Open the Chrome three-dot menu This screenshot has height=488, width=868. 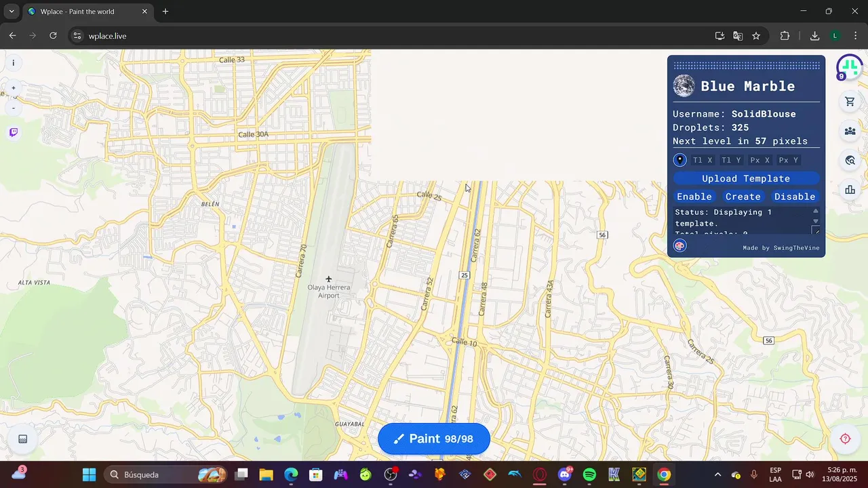pyautogui.click(x=854, y=36)
